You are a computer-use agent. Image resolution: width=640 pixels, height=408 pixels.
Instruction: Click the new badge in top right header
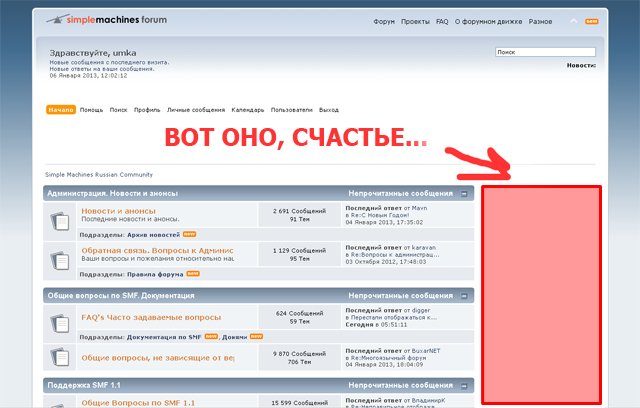[592, 21]
